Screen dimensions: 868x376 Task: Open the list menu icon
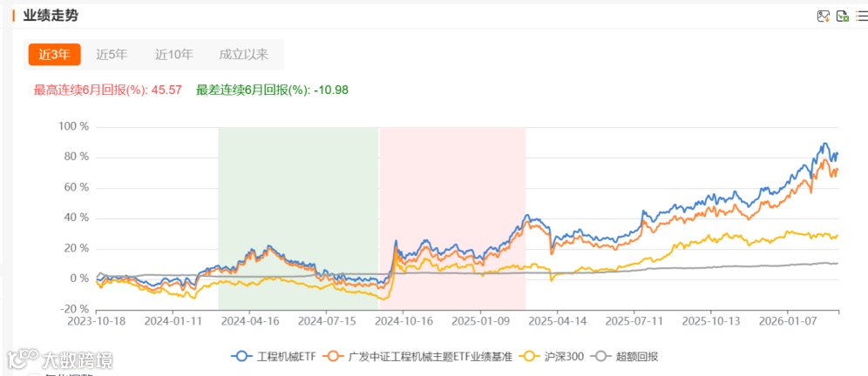click(861, 16)
